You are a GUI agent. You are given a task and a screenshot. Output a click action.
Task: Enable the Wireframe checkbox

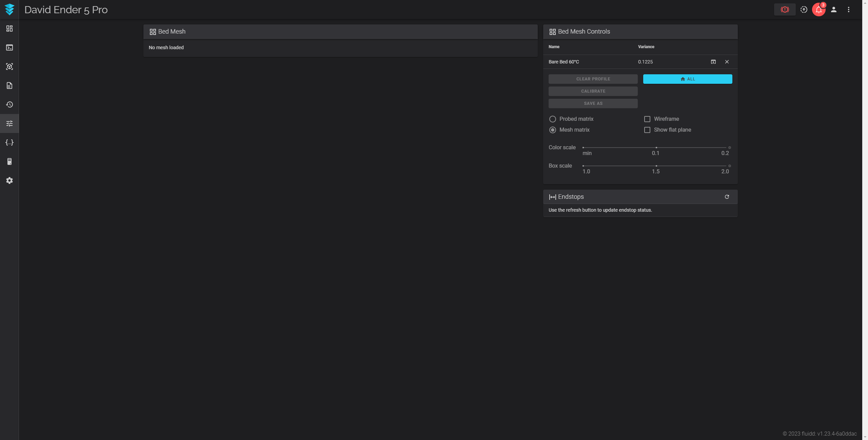(x=647, y=119)
